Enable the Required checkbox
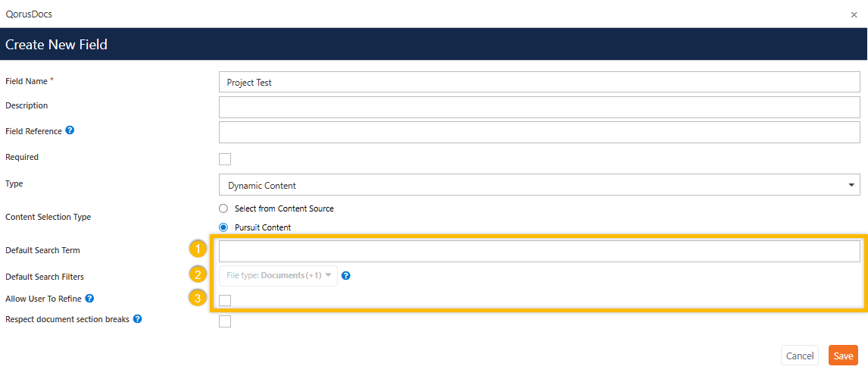The height and width of the screenshot is (376, 868). coord(225,159)
